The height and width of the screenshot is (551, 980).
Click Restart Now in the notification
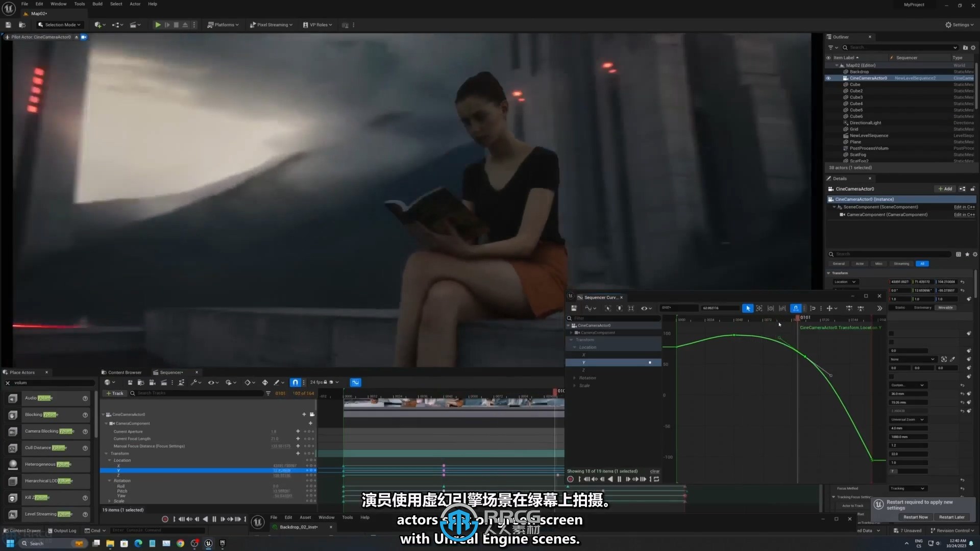[915, 517]
